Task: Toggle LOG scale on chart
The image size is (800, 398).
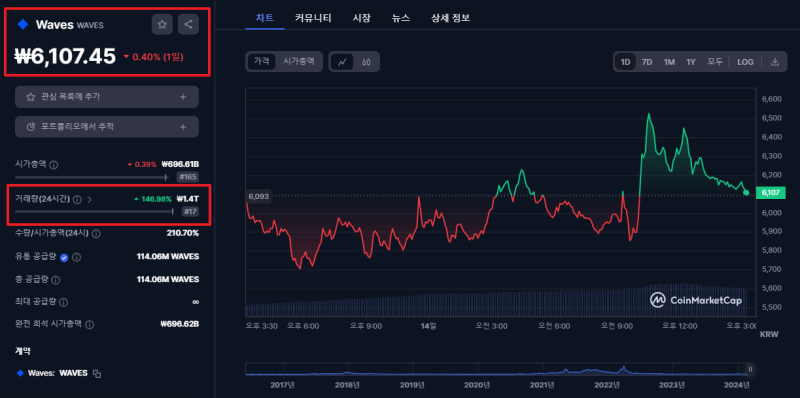Action: point(745,62)
